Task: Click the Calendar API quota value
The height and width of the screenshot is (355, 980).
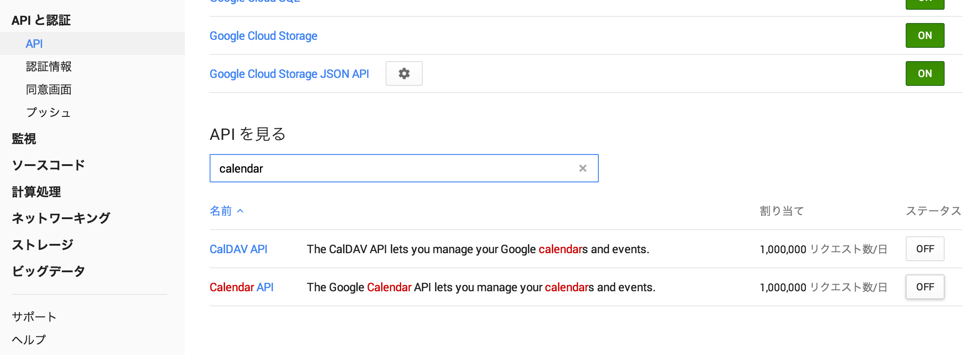Action: click(823, 287)
